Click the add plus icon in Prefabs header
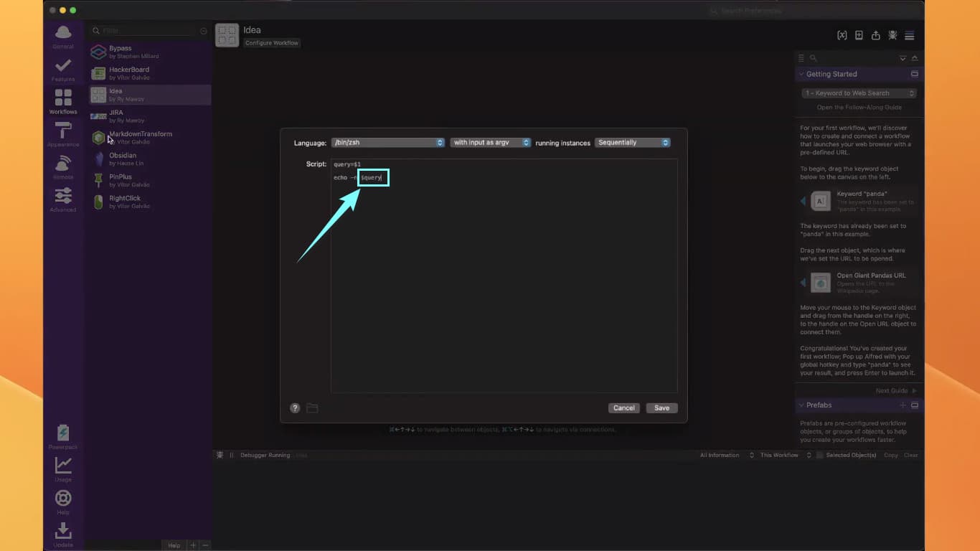This screenshot has width=980, height=551. (903, 405)
